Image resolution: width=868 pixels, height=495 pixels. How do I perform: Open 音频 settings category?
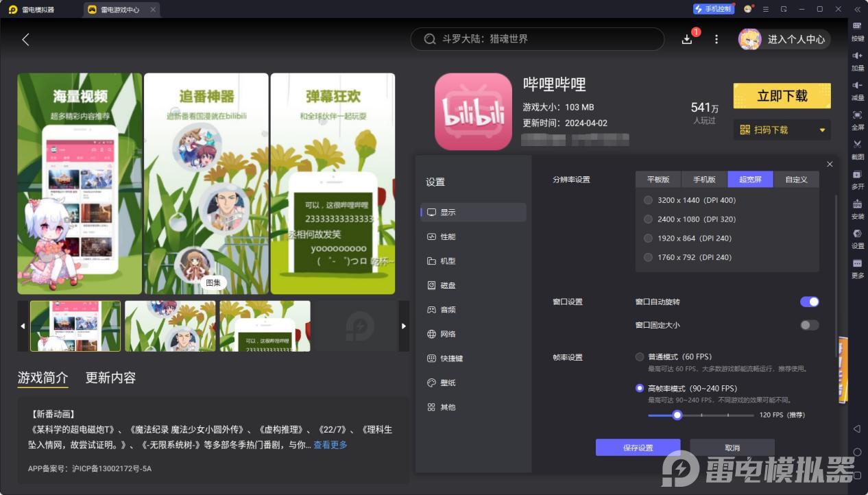point(474,310)
